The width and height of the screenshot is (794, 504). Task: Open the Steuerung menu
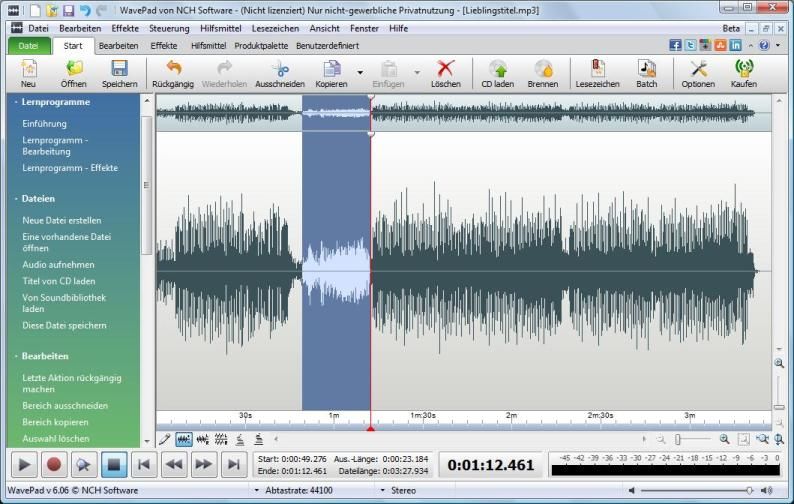(x=169, y=28)
